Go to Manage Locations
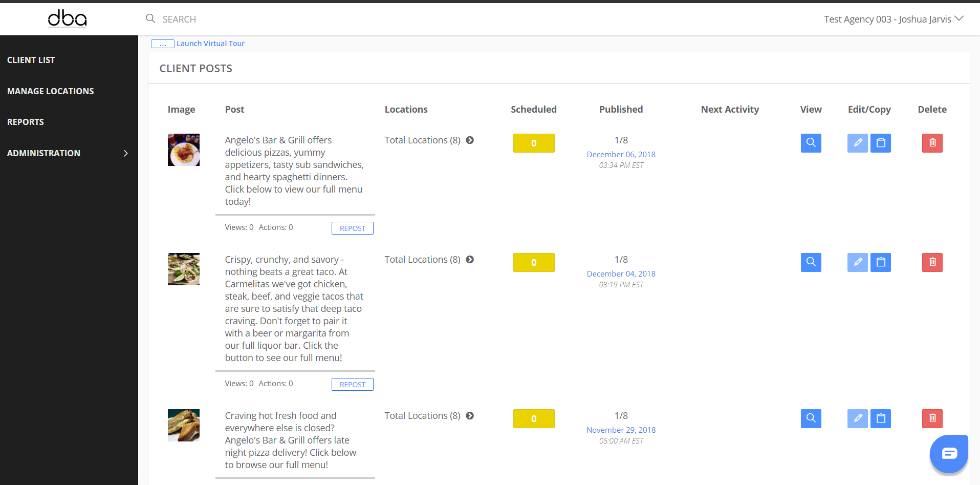The width and height of the screenshot is (980, 485). 50,91
